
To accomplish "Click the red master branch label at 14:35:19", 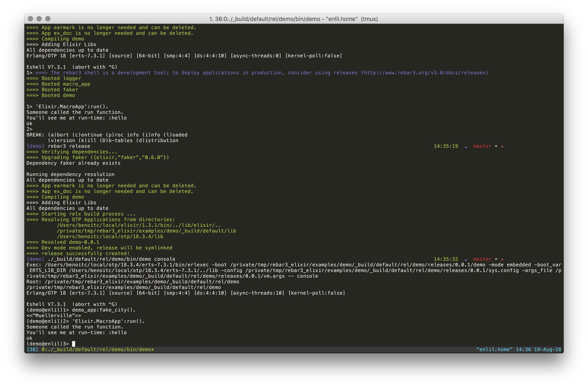I will click(482, 146).
